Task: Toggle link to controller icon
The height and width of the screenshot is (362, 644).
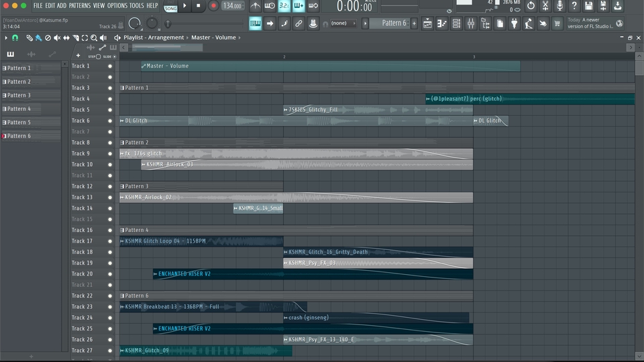Action: pos(299,23)
